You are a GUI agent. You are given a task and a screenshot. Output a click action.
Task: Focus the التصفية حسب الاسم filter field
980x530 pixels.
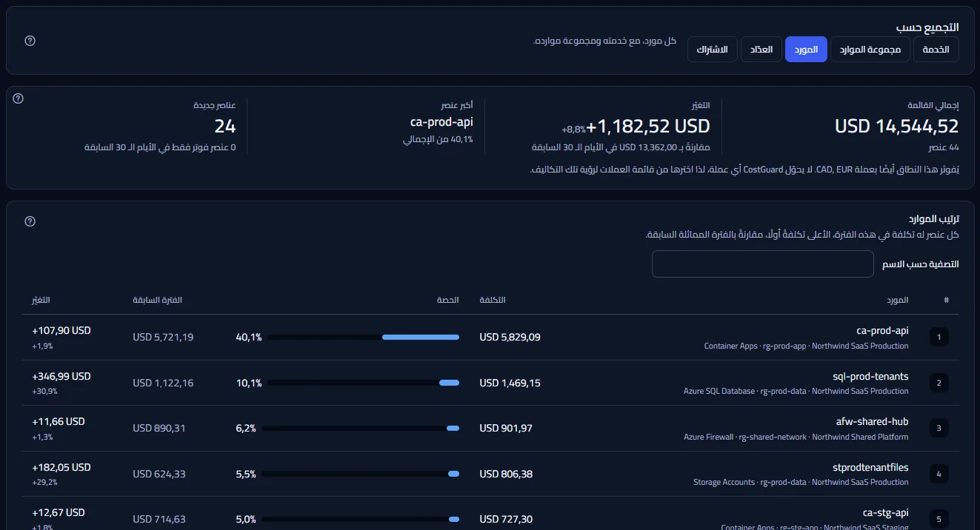pyautogui.click(x=763, y=264)
